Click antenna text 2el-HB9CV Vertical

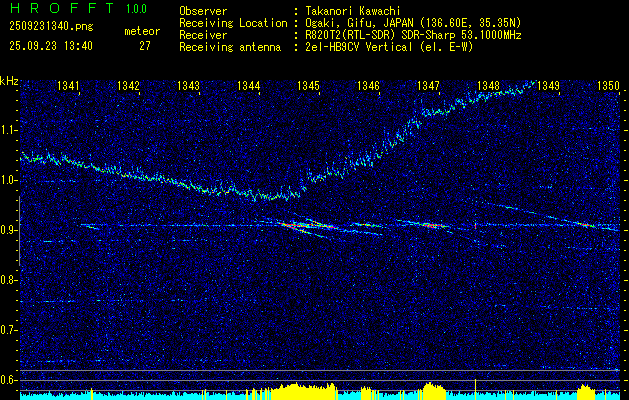point(359,47)
